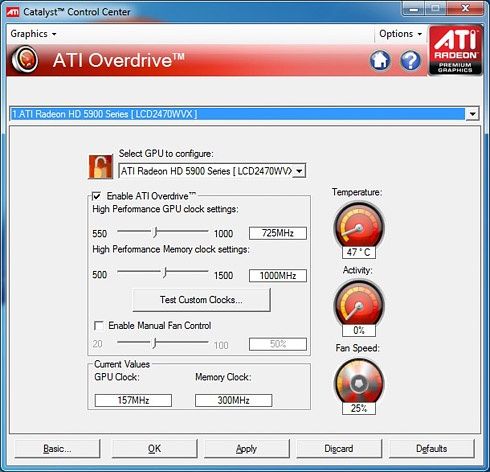Click the 1000MHz memory clock field

(x=278, y=276)
